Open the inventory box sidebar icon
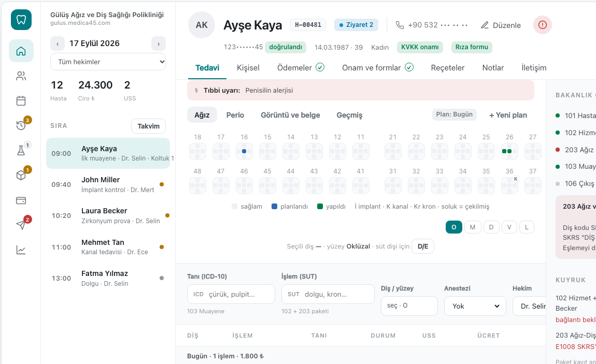596x364 pixels. 21,175
